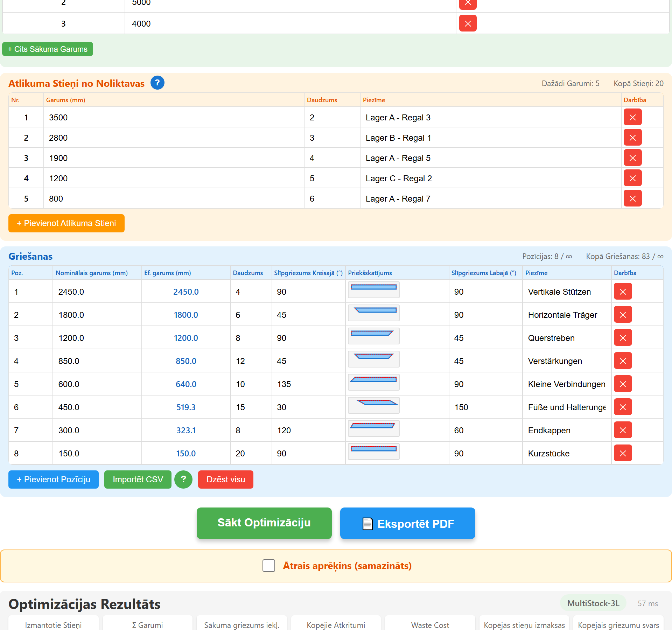Delete the 4000 starting length row

(x=468, y=23)
